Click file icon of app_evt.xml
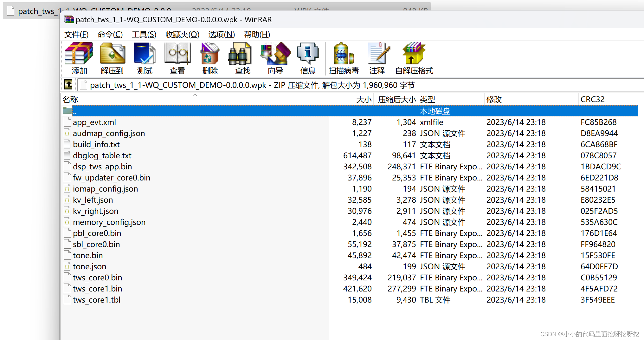Viewport: 644px width, 340px height. 67,122
